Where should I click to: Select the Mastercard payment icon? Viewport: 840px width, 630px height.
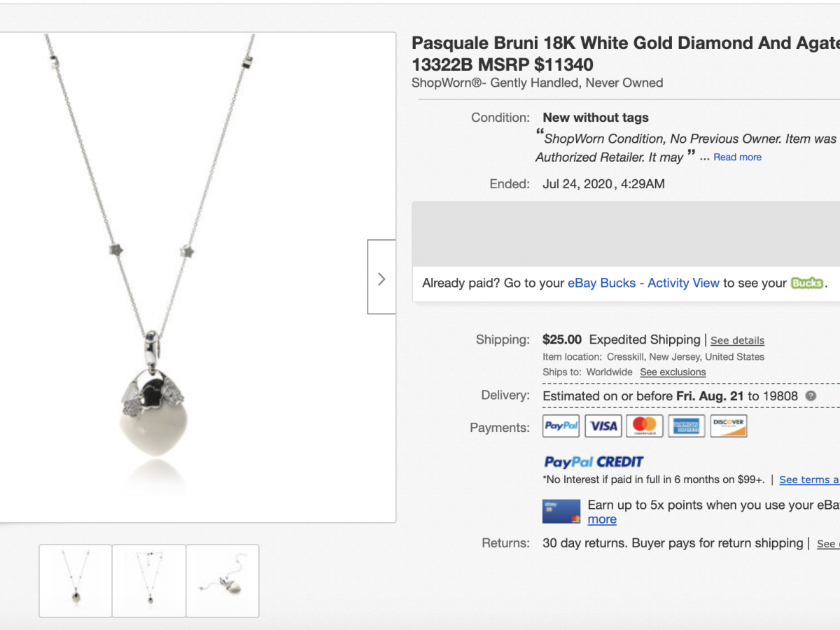pos(644,426)
